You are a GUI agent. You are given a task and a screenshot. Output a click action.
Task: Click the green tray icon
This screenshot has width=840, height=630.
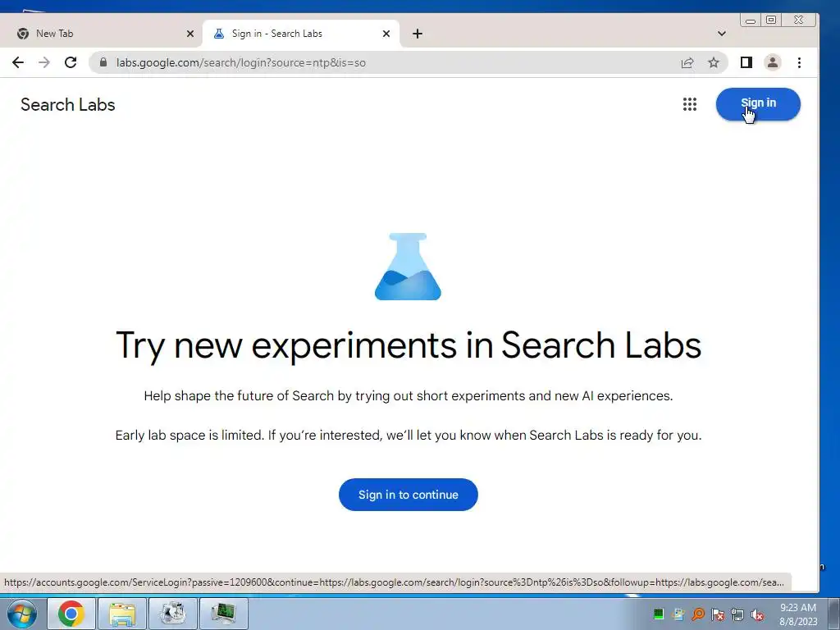[659, 614]
